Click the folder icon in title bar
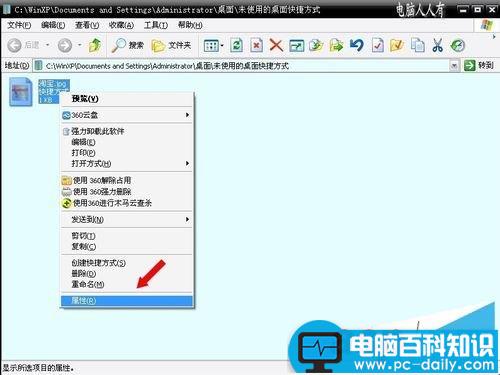Image resolution: width=500 pixels, height=375 pixels. pos(7,9)
